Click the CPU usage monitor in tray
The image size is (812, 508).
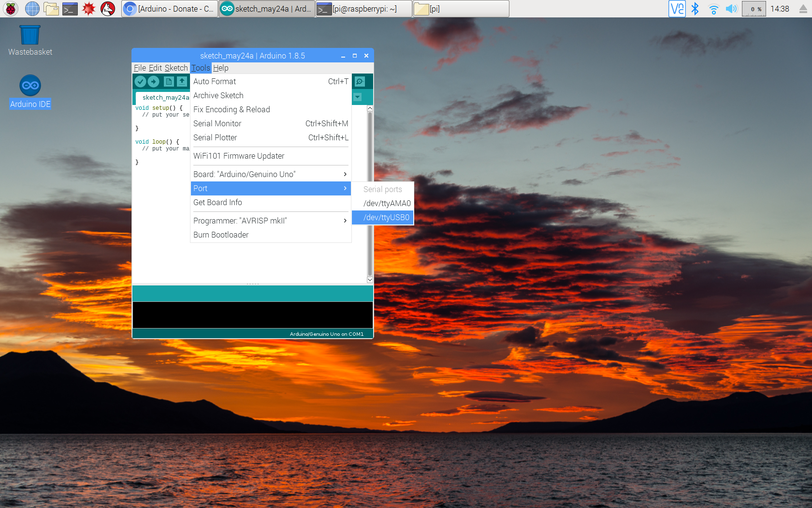coord(754,9)
